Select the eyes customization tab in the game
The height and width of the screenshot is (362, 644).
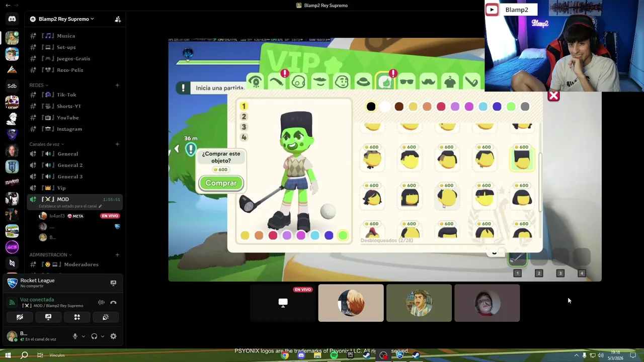point(255,81)
